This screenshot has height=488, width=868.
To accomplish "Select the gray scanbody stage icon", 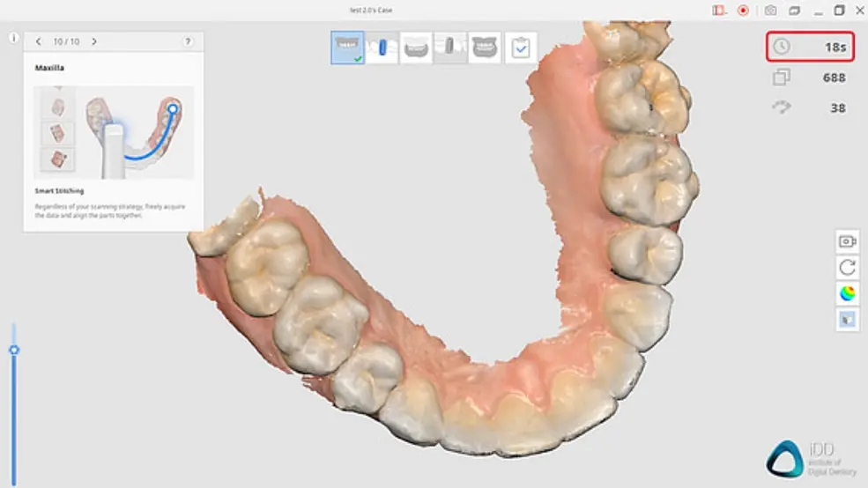I will click(x=450, y=48).
